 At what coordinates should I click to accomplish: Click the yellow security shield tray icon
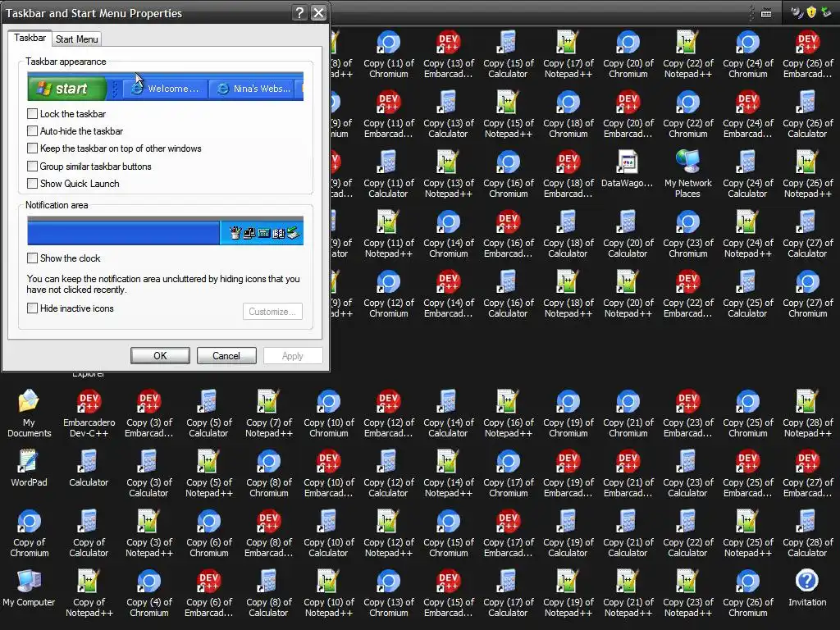(811, 11)
